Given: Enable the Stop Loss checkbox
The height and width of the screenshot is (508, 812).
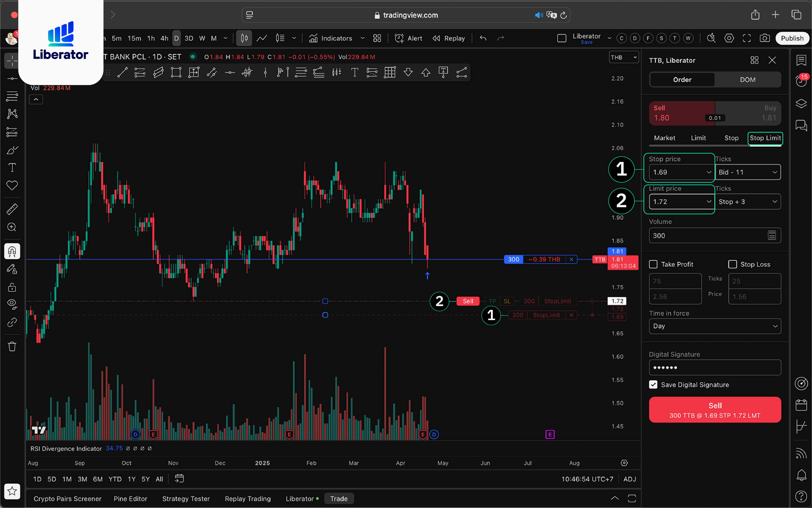Looking at the screenshot, I should coord(732,264).
